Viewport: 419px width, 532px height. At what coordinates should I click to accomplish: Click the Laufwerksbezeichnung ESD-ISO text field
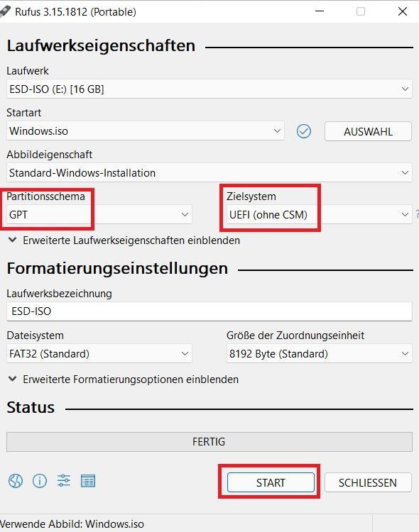coord(209,311)
